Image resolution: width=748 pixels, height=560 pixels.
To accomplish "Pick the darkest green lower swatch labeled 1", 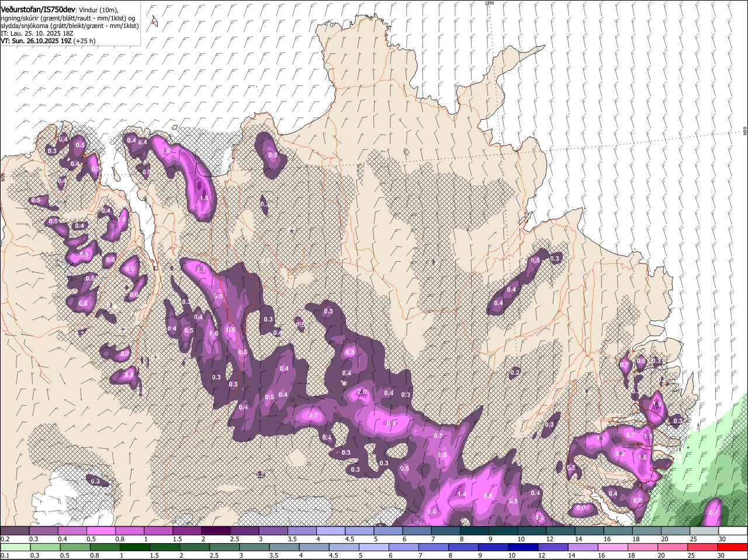I will [135, 548].
